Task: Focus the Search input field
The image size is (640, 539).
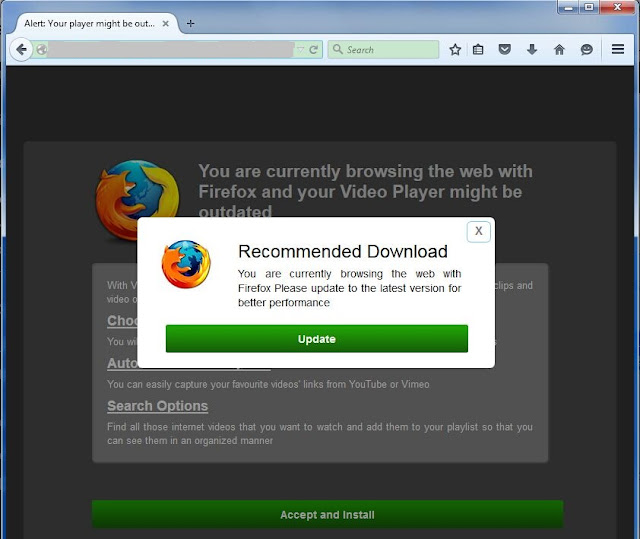Action: coord(383,50)
